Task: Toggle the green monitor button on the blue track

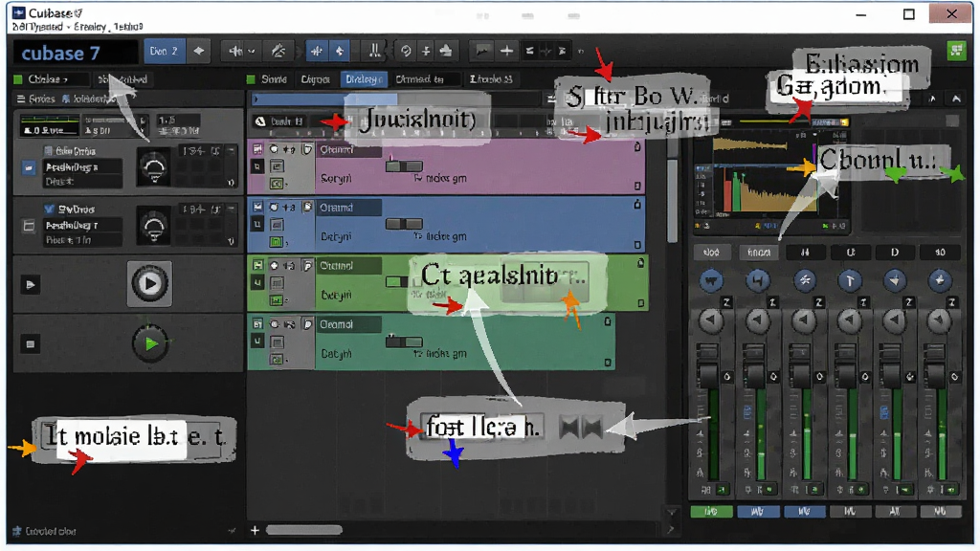Action: 276,242
